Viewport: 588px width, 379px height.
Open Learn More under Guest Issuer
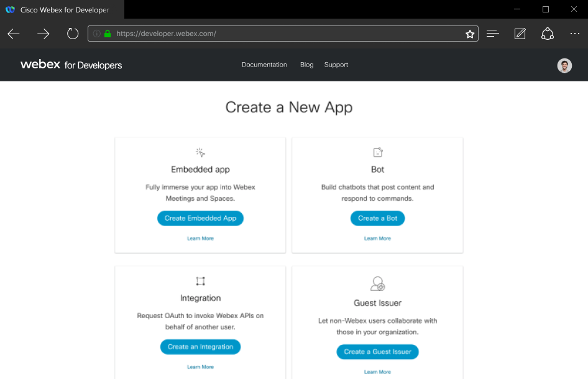(x=377, y=372)
